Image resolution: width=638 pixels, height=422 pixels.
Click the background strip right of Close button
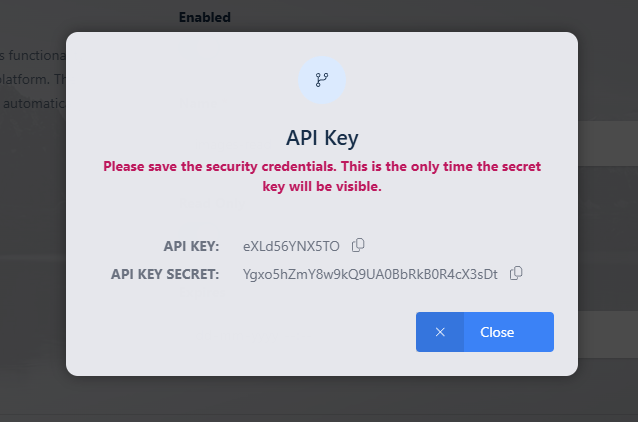tap(607, 333)
